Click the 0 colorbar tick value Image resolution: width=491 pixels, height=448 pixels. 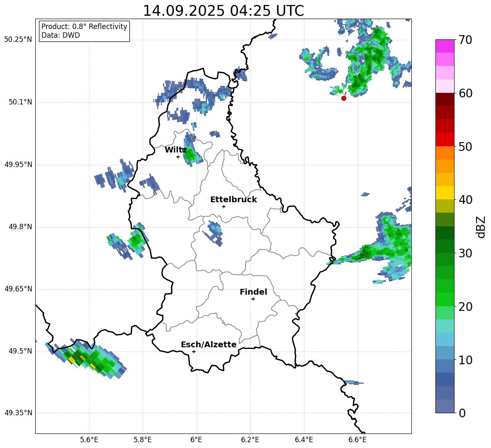(x=462, y=413)
